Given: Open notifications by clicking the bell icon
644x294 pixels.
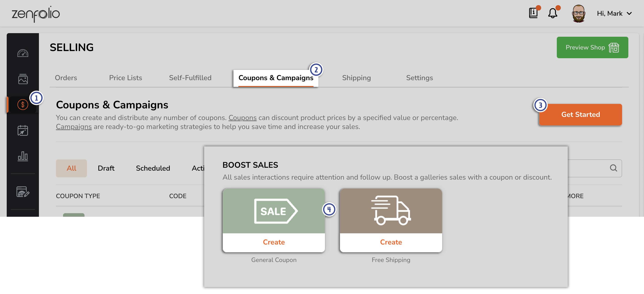Looking at the screenshot, I should [x=553, y=13].
